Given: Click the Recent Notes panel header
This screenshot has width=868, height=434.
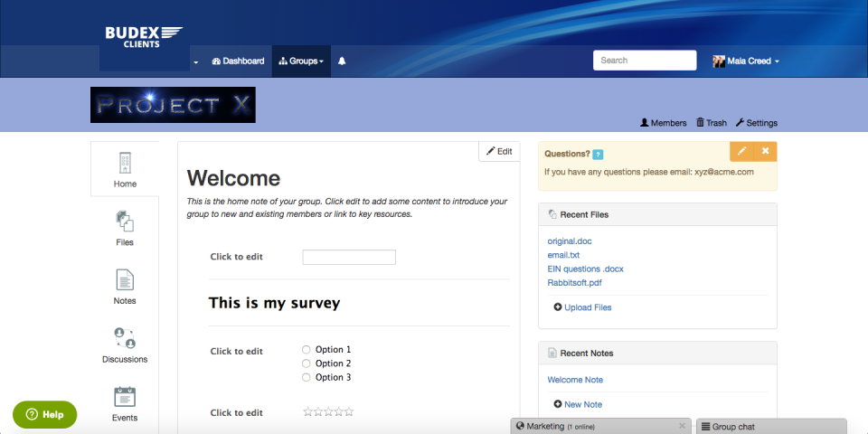Looking at the screenshot, I should (657, 353).
